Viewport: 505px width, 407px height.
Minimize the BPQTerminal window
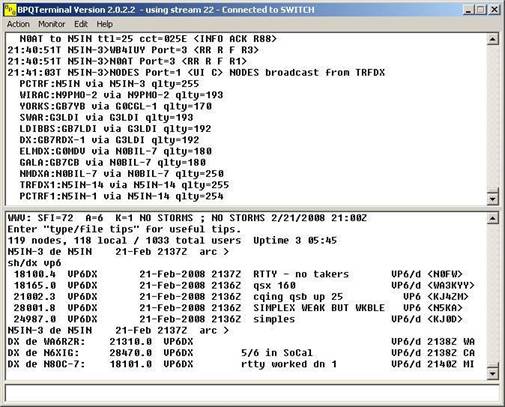[x=469, y=10]
